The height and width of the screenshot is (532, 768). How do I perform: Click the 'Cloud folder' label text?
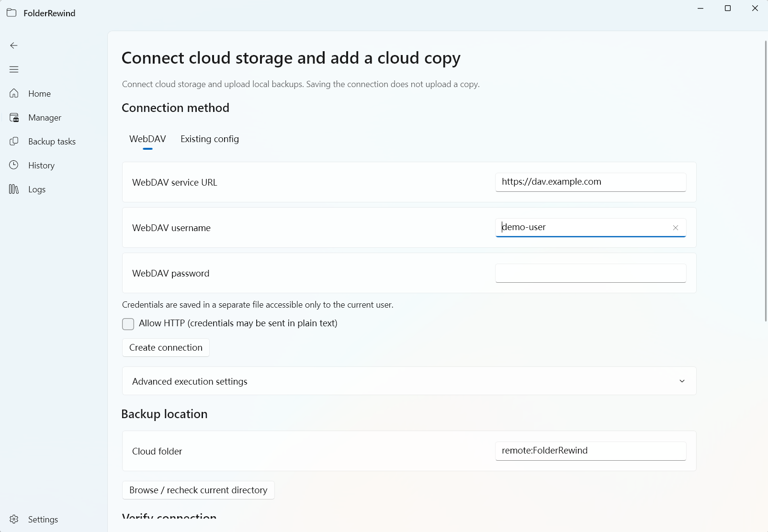pos(157,451)
